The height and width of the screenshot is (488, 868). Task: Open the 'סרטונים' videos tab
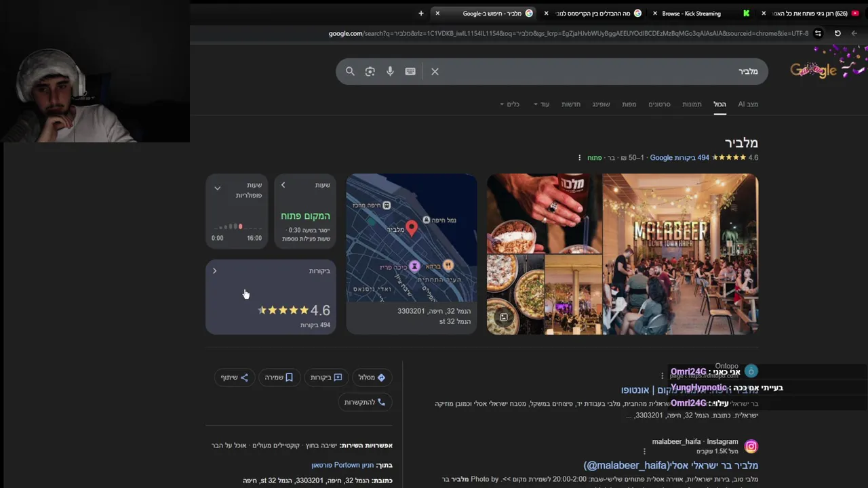click(x=659, y=104)
